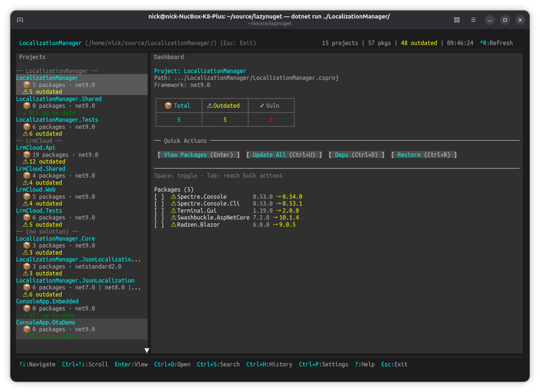Viewport: 540px width, 392px height.
Task: Check the Radzen.Blazor package checkbox
Action: [x=159, y=224]
